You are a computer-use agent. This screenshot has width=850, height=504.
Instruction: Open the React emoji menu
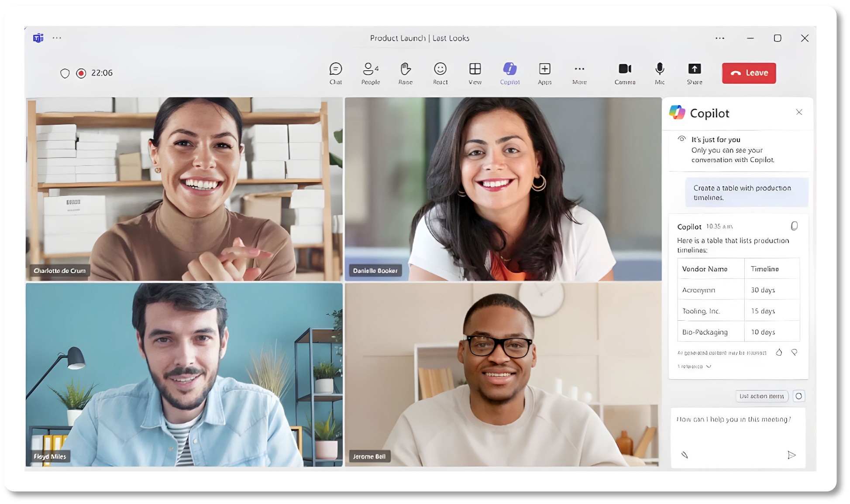(440, 73)
